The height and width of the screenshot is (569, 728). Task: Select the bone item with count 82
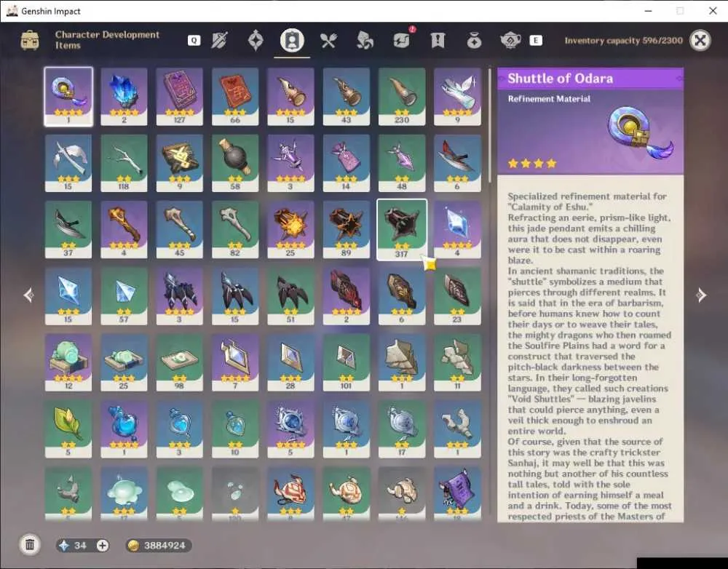point(235,230)
